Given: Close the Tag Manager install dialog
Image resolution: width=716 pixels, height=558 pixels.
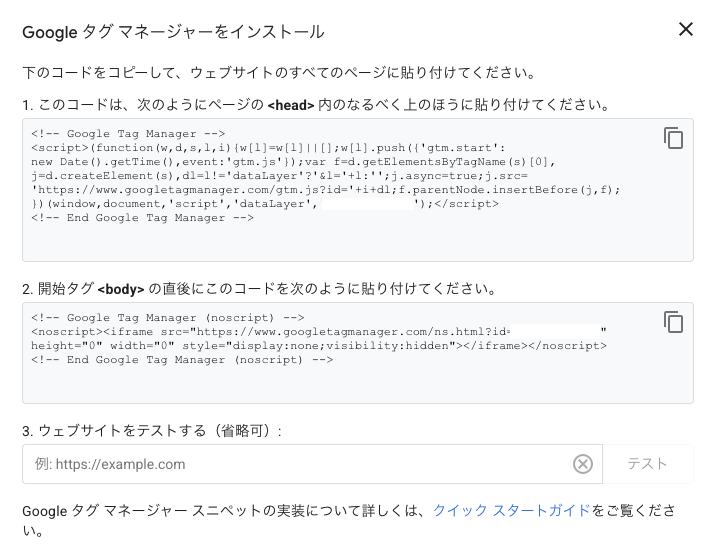Looking at the screenshot, I should [x=686, y=29].
